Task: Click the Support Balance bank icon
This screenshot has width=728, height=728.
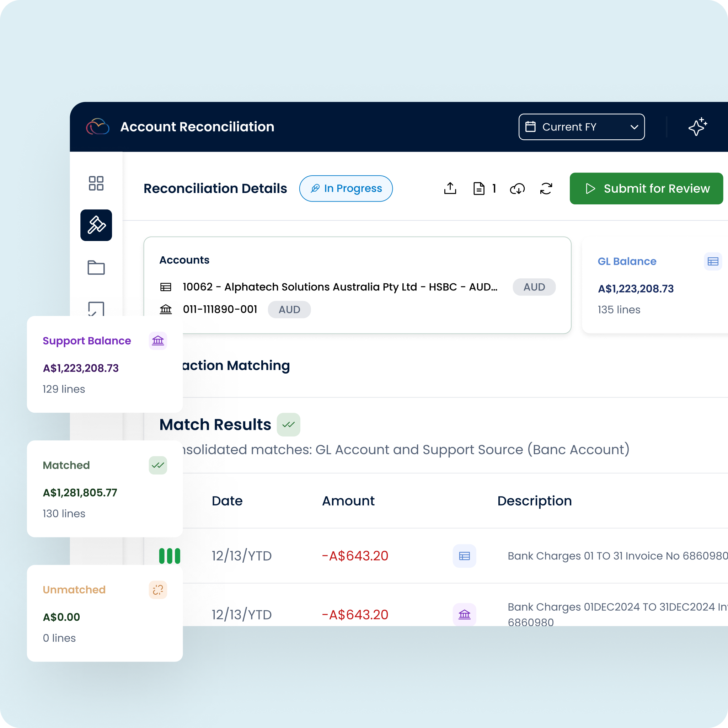Action: pos(158,341)
